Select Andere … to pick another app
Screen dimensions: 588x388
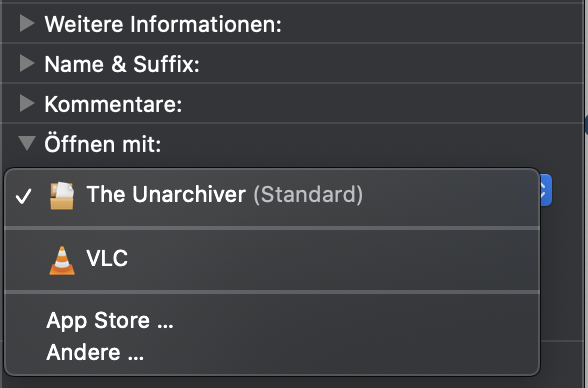pyautogui.click(x=95, y=352)
